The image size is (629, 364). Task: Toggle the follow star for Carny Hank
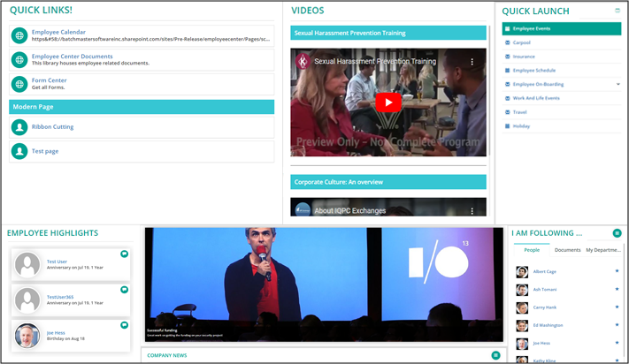(x=617, y=307)
